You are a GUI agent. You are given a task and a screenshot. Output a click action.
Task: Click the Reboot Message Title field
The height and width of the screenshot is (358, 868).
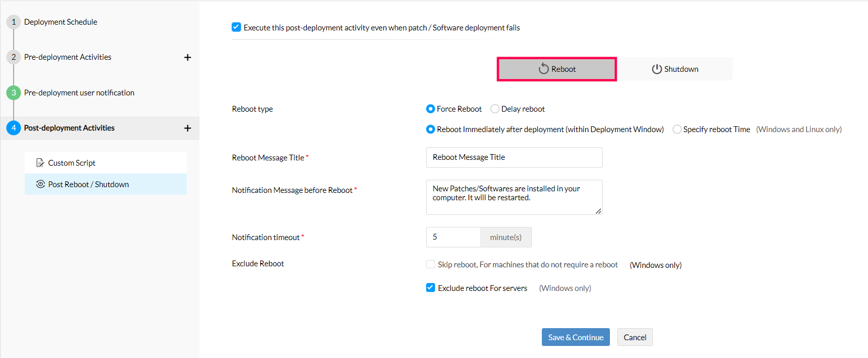(x=514, y=157)
